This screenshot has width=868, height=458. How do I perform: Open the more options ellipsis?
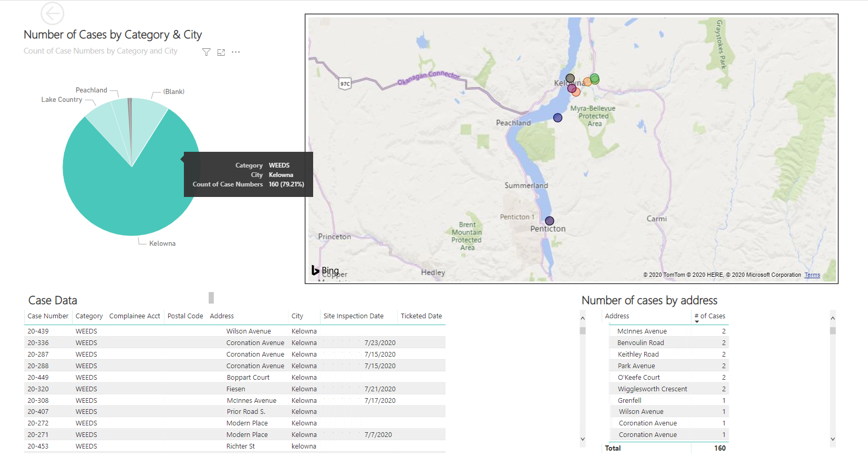click(236, 52)
